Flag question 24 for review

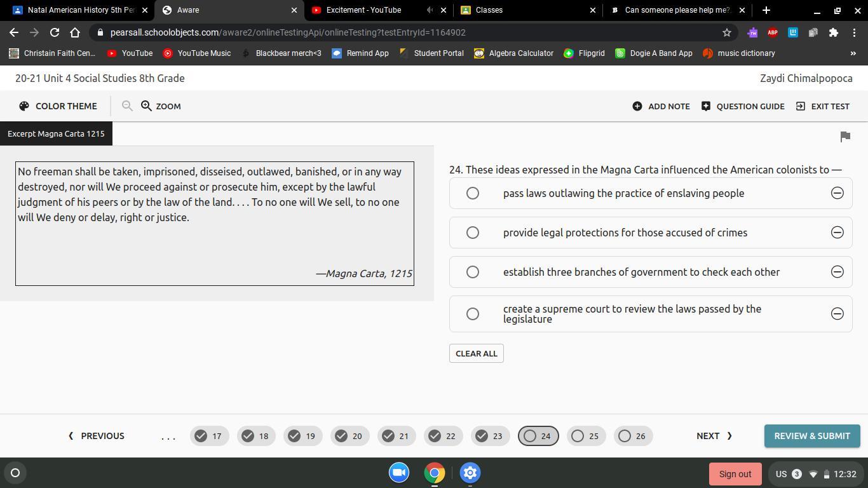(845, 136)
